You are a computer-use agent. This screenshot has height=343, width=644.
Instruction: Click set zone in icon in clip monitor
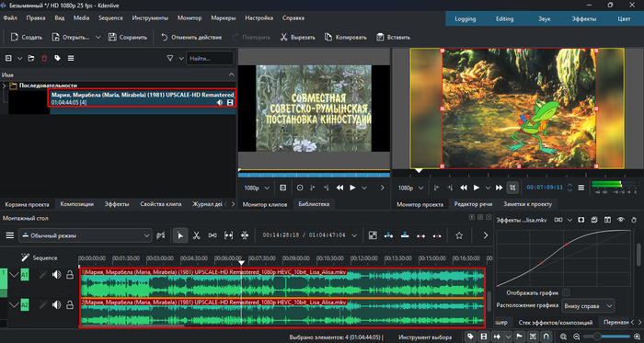(x=313, y=188)
